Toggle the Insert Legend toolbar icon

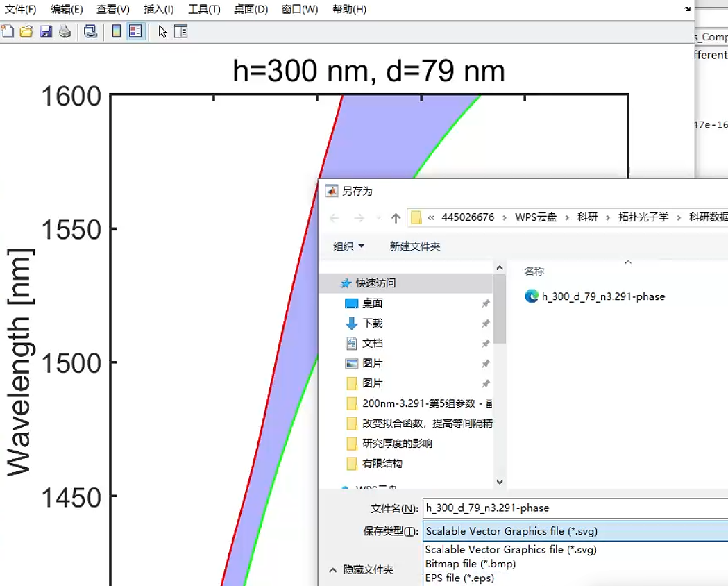(135, 31)
